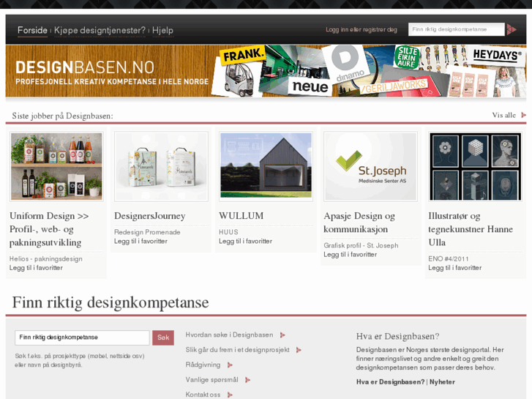Open Kjøpe designtjenester? menu item
532x399 pixels.
click(x=100, y=30)
